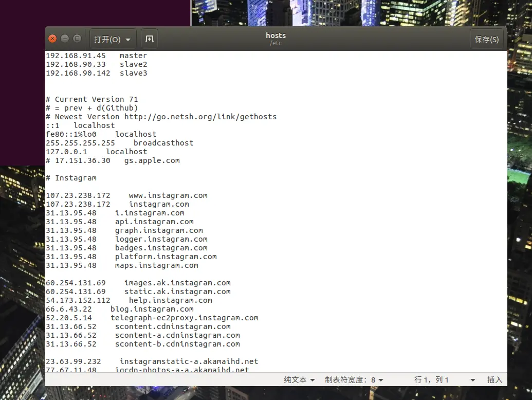The image size is (532, 400).
Task: Minimize the gedit window
Action: coord(65,39)
